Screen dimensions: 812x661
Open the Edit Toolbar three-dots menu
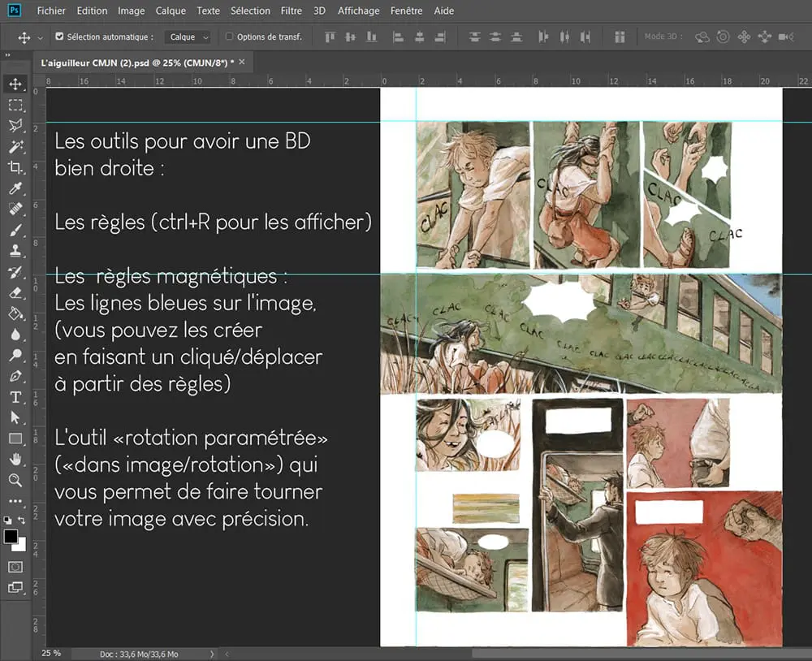(15, 501)
